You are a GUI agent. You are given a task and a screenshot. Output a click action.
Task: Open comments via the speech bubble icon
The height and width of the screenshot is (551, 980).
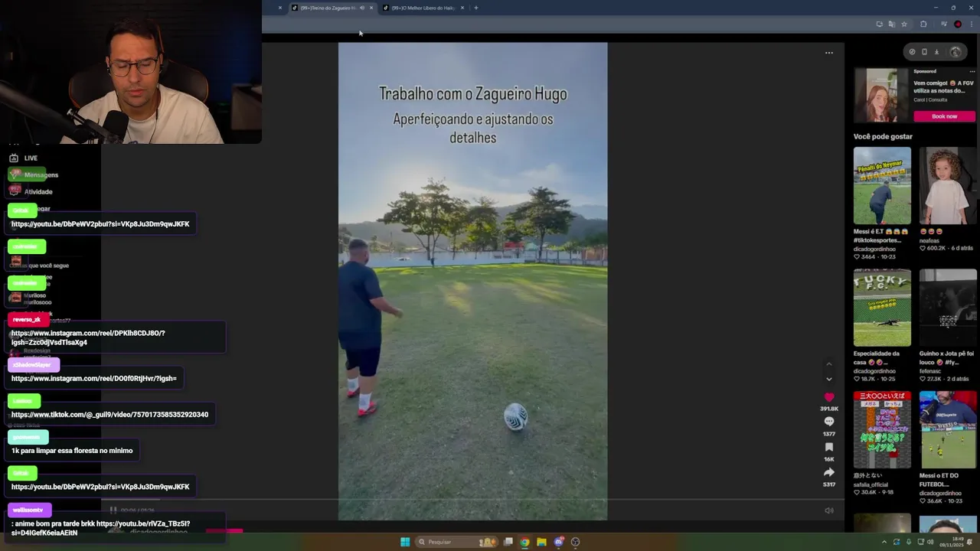coord(828,422)
